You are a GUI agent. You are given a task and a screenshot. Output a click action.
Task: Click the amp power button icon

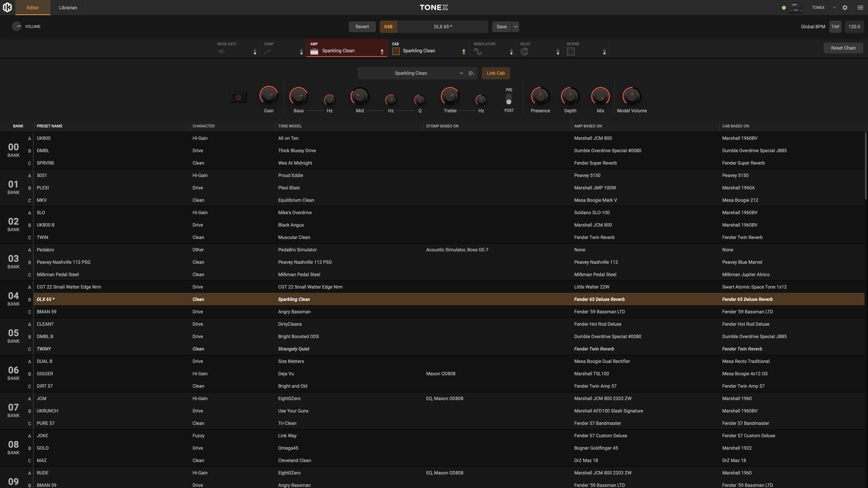238,97
